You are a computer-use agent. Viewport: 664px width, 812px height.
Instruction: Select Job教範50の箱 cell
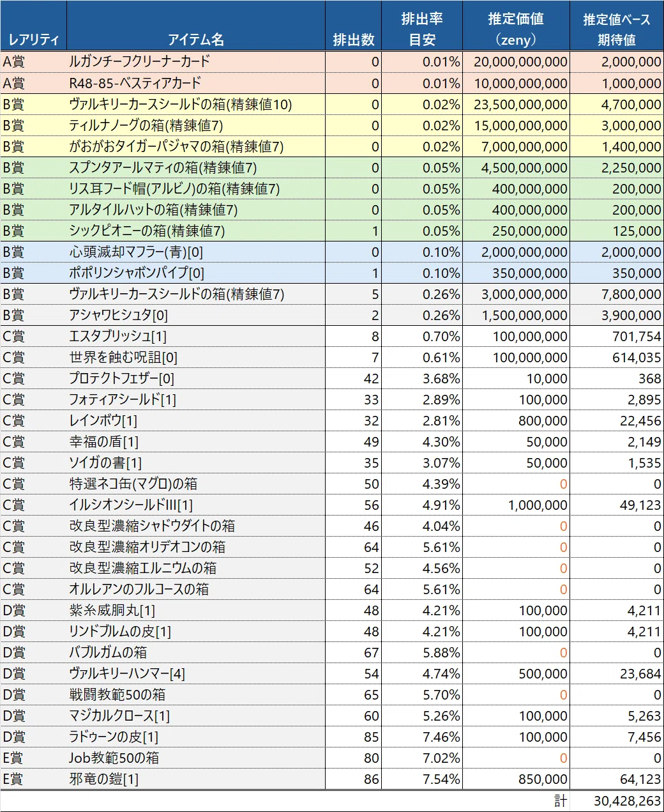pos(196,758)
